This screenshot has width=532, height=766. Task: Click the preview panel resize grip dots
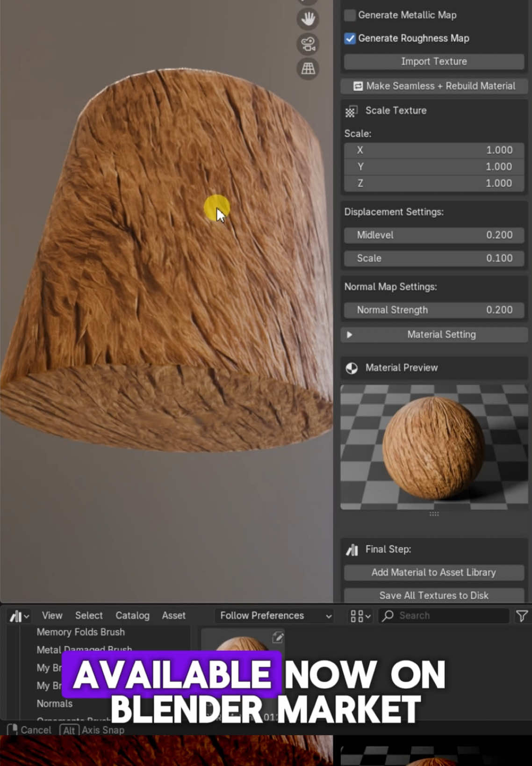coord(434,514)
